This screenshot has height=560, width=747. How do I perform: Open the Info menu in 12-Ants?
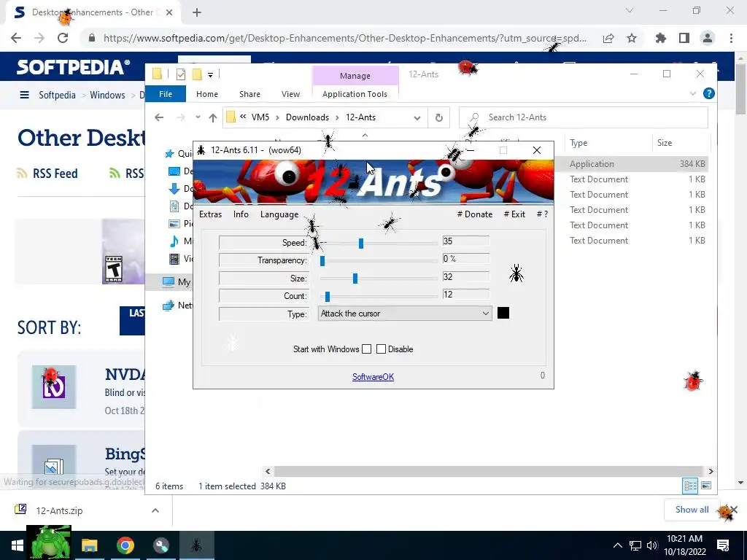tap(241, 214)
